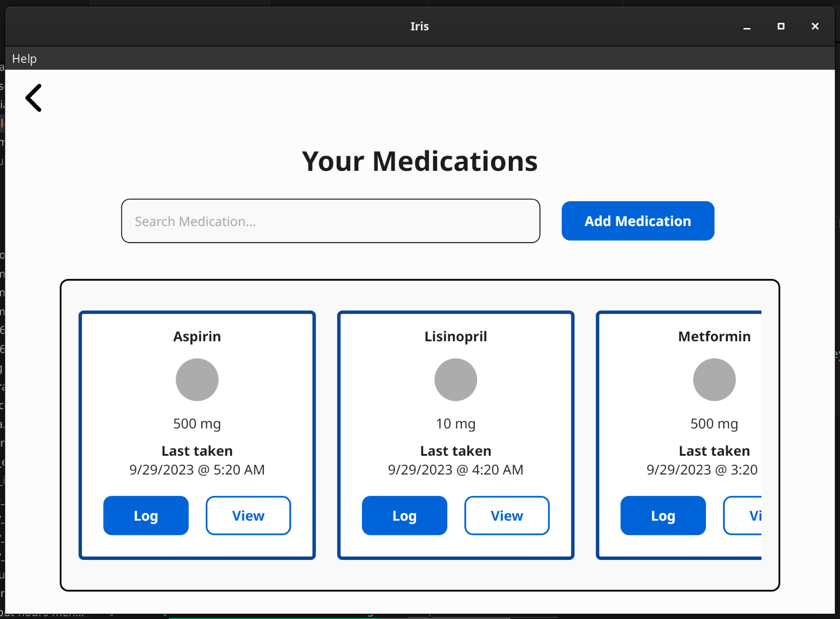Click the Aspirin card title
Screen dimensions: 840x619
[x=197, y=336]
